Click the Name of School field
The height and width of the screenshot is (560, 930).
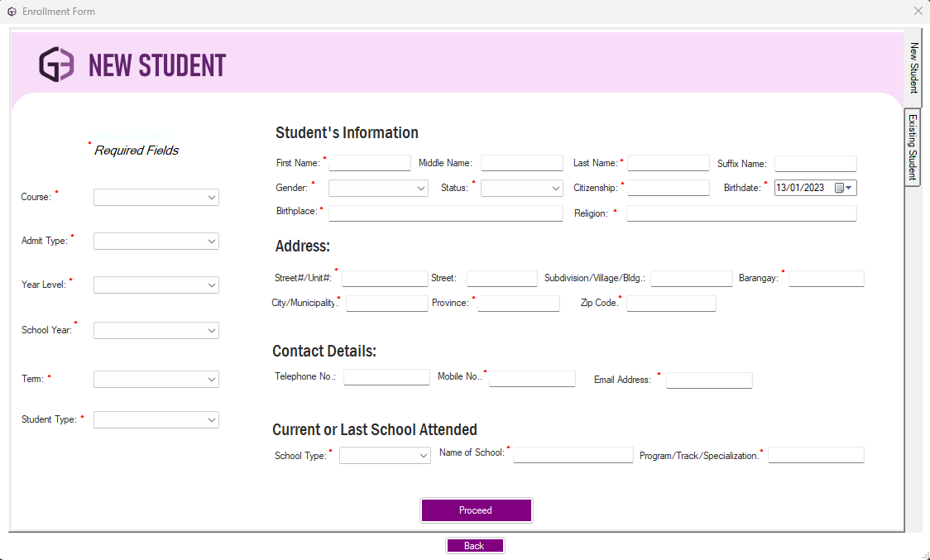[x=573, y=455]
